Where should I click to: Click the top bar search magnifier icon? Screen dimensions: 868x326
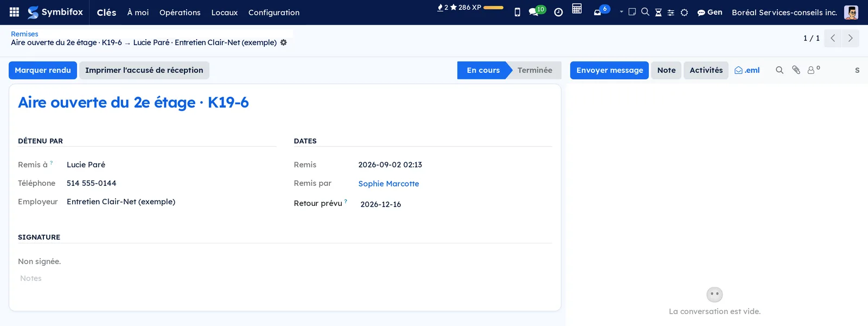(x=645, y=12)
